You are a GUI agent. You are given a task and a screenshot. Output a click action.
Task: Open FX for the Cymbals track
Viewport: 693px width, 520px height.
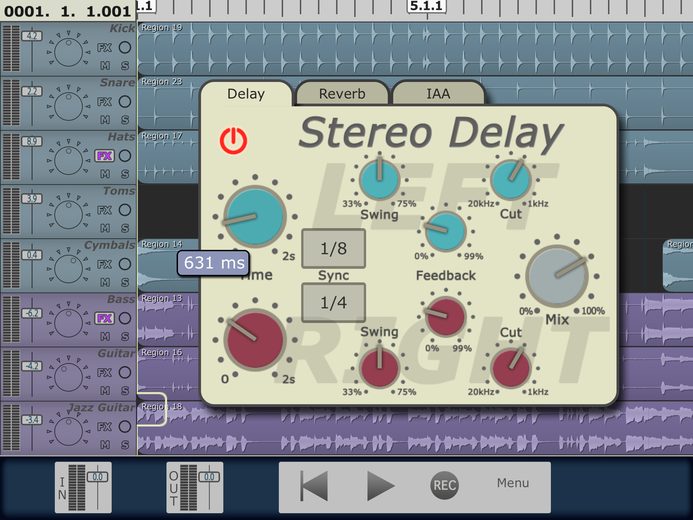pyautogui.click(x=104, y=264)
